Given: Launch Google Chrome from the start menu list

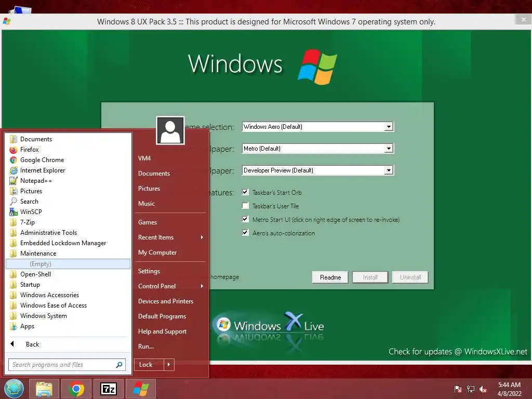Looking at the screenshot, I should (x=14, y=160).
